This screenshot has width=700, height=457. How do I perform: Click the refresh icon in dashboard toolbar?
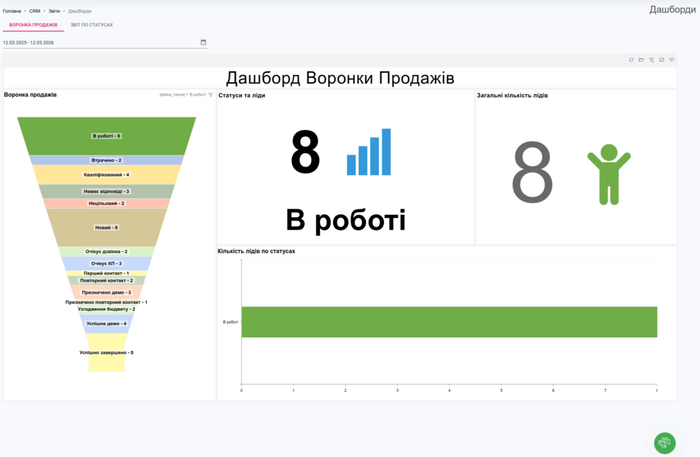(x=631, y=60)
